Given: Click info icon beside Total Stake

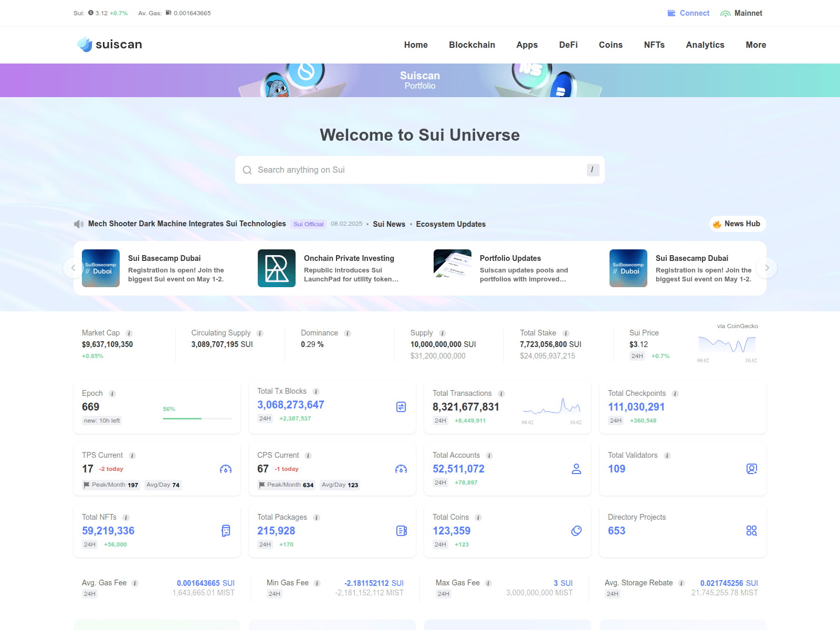Looking at the screenshot, I should click(x=566, y=333).
